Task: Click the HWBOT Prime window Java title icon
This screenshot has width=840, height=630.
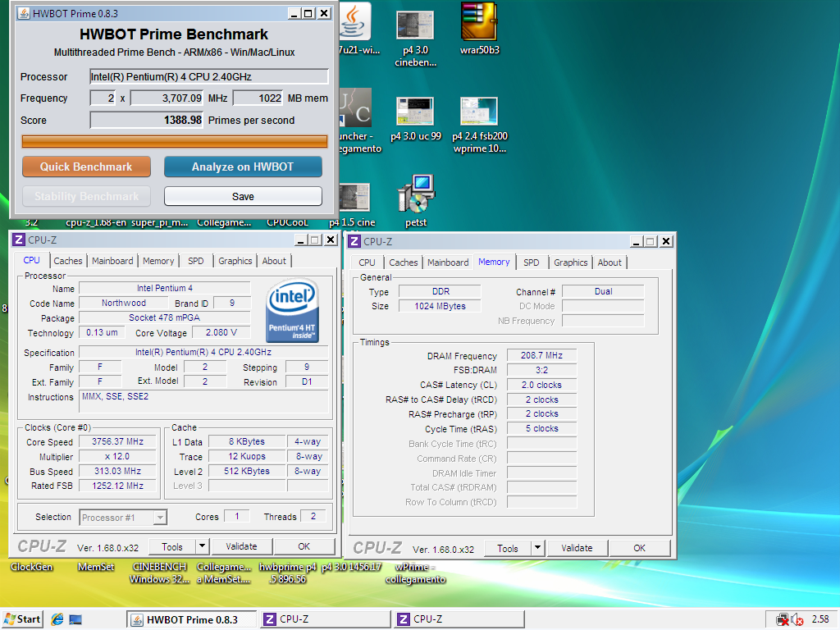Action: [24, 13]
